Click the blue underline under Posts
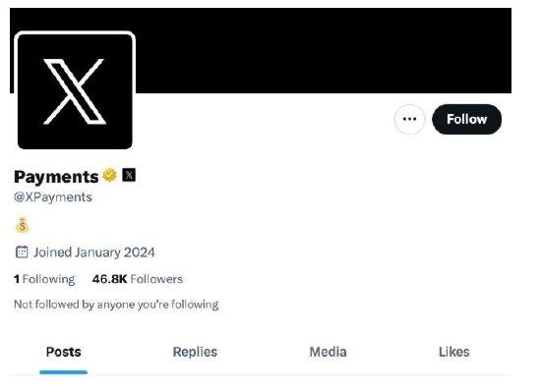This screenshot has width=541, height=392. pos(64,372)
